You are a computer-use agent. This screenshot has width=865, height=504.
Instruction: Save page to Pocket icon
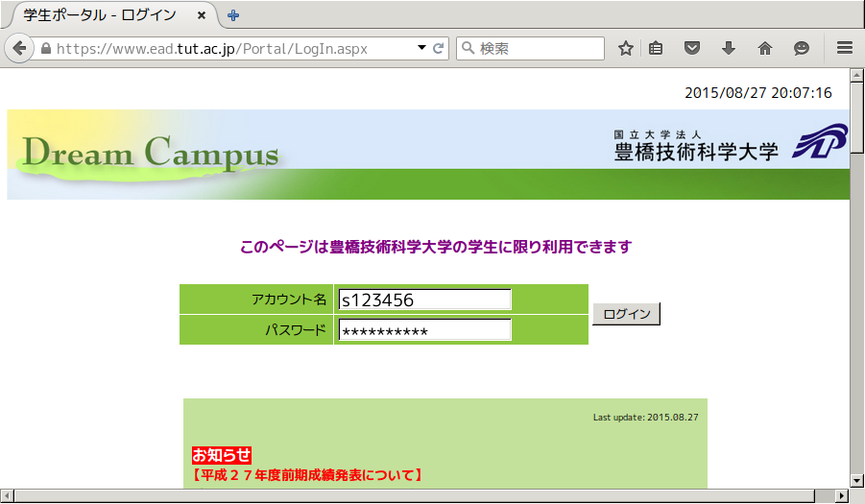[692, 49]
